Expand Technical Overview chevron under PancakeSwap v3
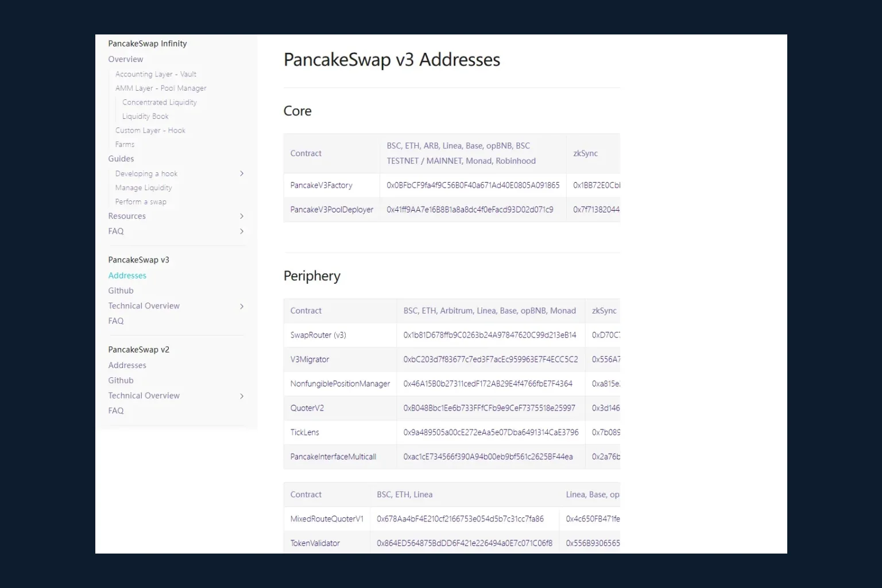Image resolution: width=882 pixels, height=588 pixels. pyautogui.click(x=242, y=306)
